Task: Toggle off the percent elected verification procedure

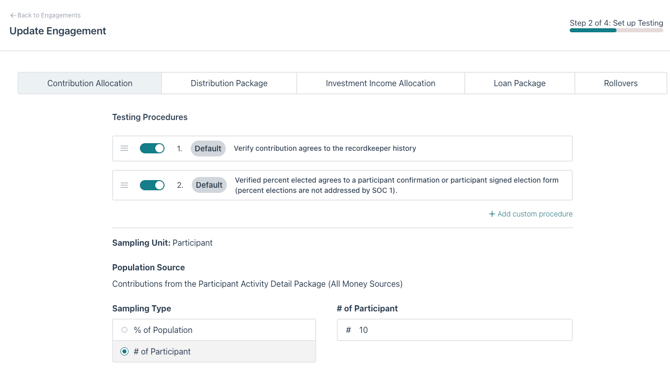Action: (x=152, y=185)
